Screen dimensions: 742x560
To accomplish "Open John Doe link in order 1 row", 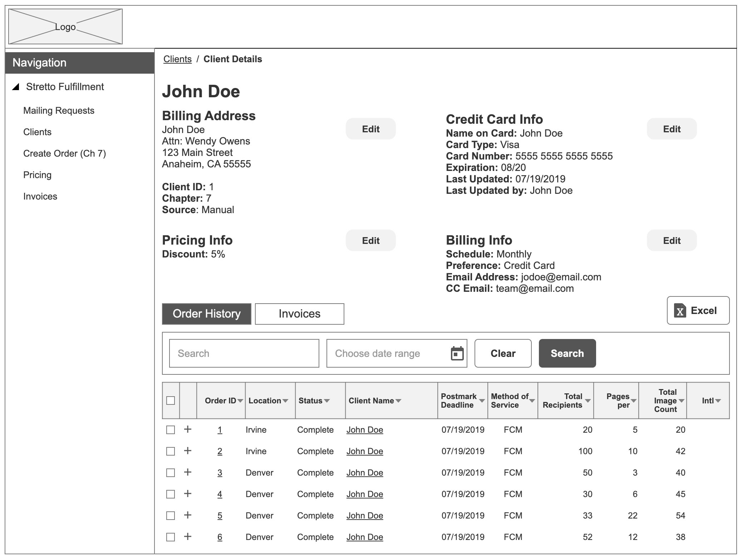I will [x=365, y=430].
